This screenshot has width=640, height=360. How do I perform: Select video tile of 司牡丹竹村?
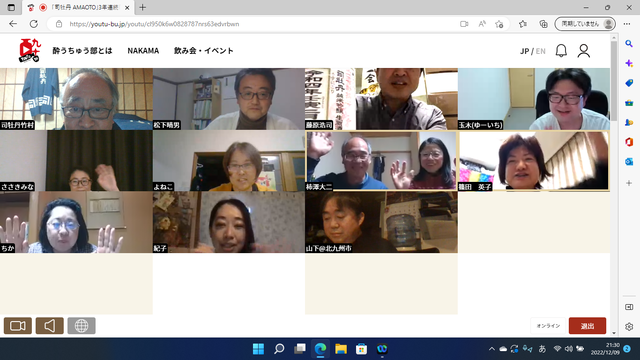(x=76, y=99)
